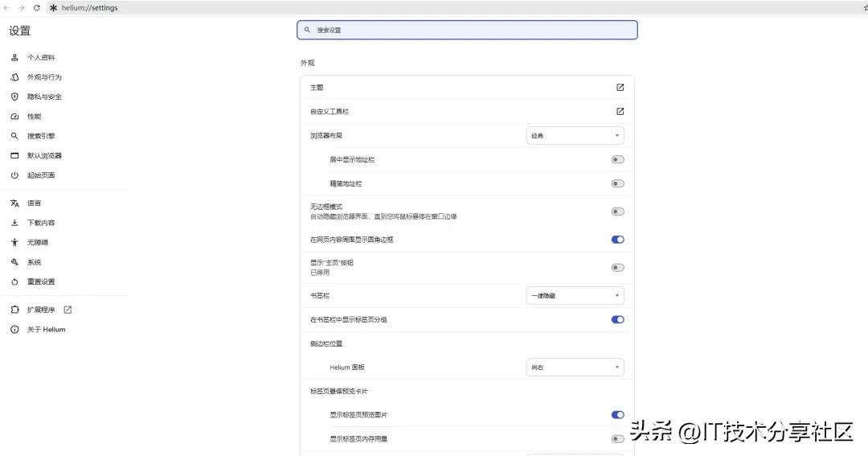The width and height of the screenshot is (868, 456).
Task: Click the 外观 section heading
Action: [308, 63]
